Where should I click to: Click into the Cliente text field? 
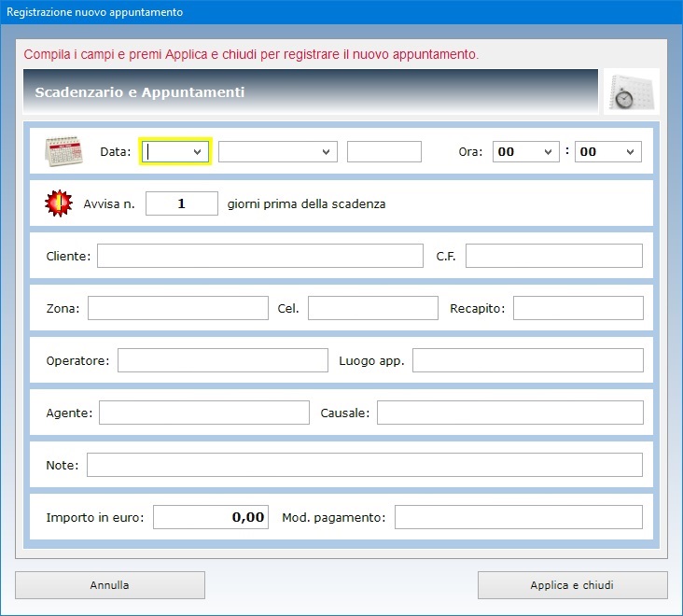pos(259,256)
